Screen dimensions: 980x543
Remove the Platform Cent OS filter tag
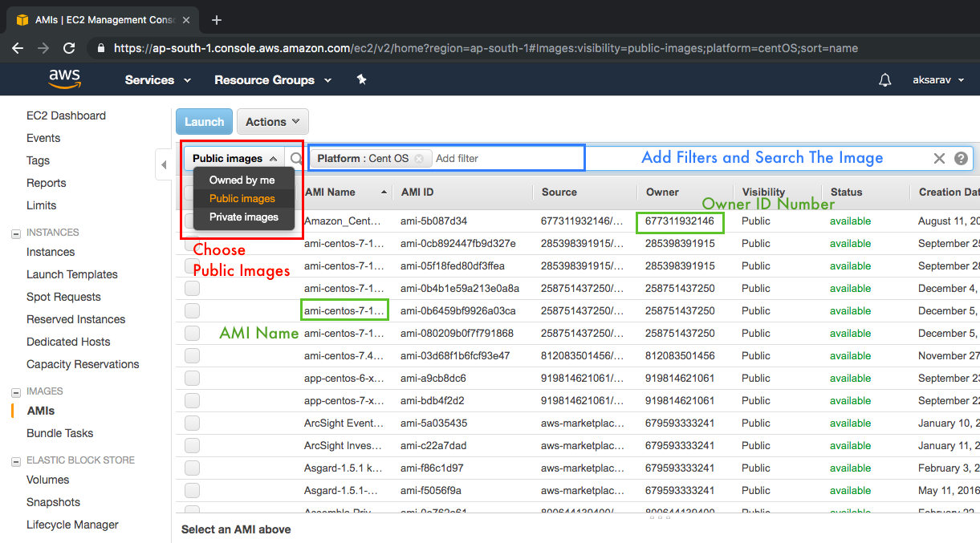point(419,159)
